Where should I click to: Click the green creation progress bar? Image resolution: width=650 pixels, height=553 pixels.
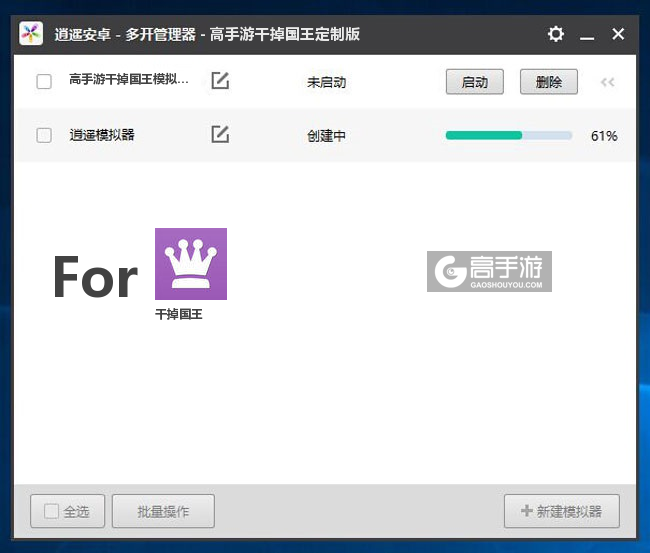coord(509,135)
